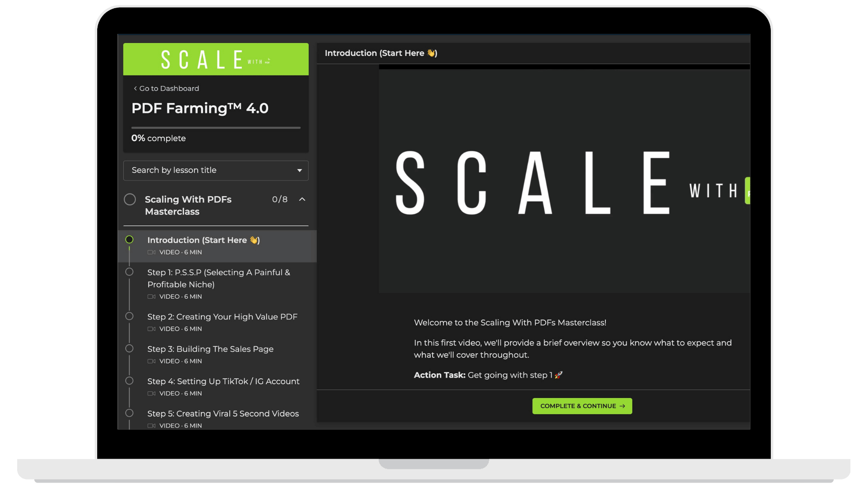This screenshot has width=868, height=488.
Task: Click video icon under Step 4 lesson
Action: click(151, 394)
